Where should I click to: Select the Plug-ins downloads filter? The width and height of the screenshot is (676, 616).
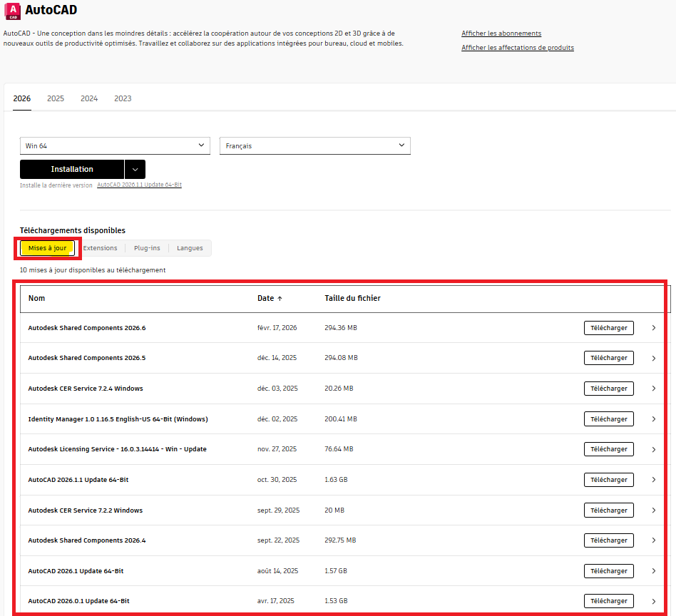point(147,248)
